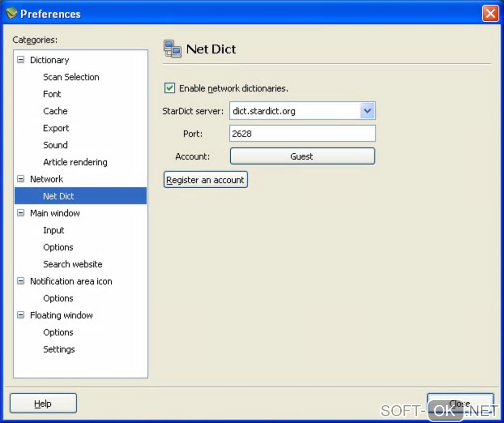Click the dict.stardict.org server text field
This screenshot has height=423, width=504.
point(295,111)
